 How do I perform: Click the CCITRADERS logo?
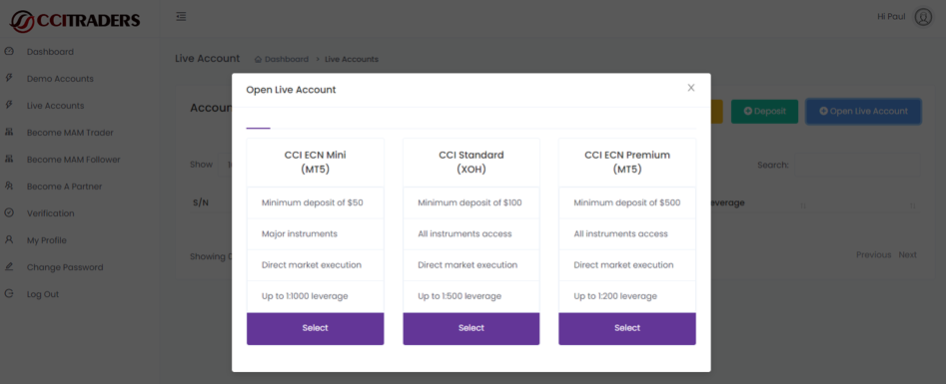tap(75, 21)
